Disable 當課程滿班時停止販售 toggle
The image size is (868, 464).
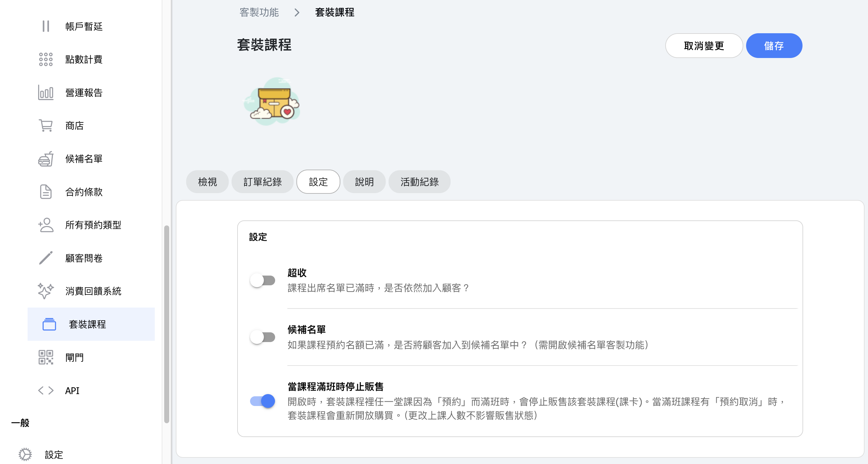[x=263, y=401]
